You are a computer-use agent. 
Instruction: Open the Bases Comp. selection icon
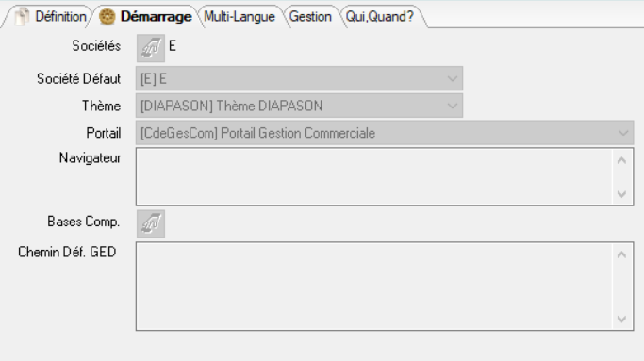click(151, 223)
